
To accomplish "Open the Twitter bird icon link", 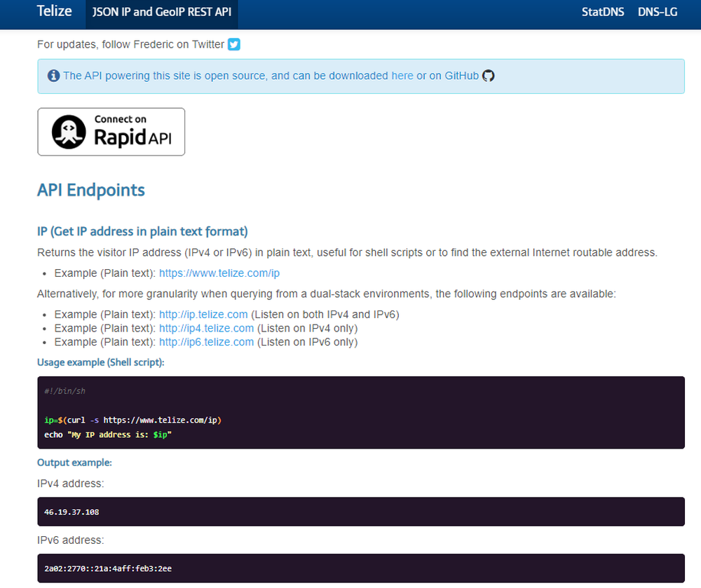I will (x=234, y=44).
